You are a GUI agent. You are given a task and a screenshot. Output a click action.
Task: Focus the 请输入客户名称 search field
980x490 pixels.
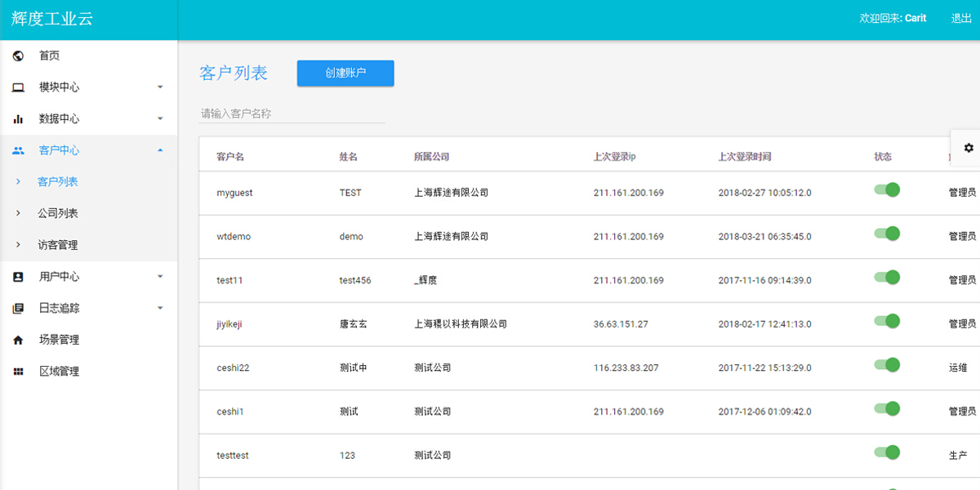tap(292, 114)
